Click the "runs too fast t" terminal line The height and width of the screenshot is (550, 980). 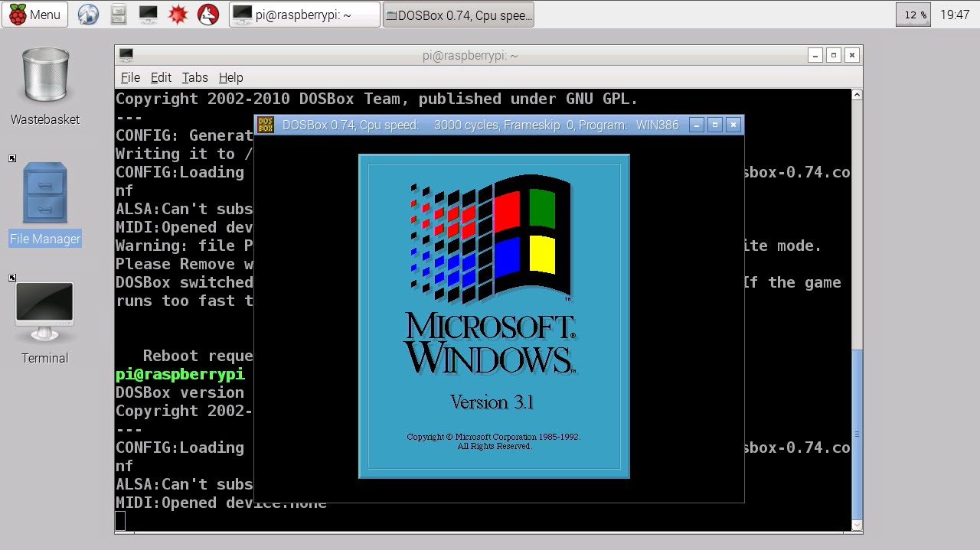(184, 301)
